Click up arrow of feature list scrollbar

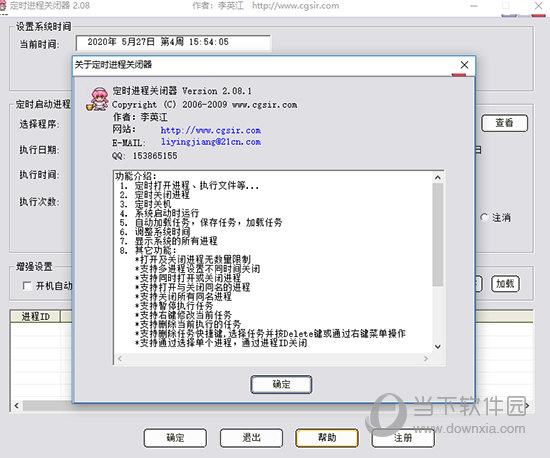point(438,177)
